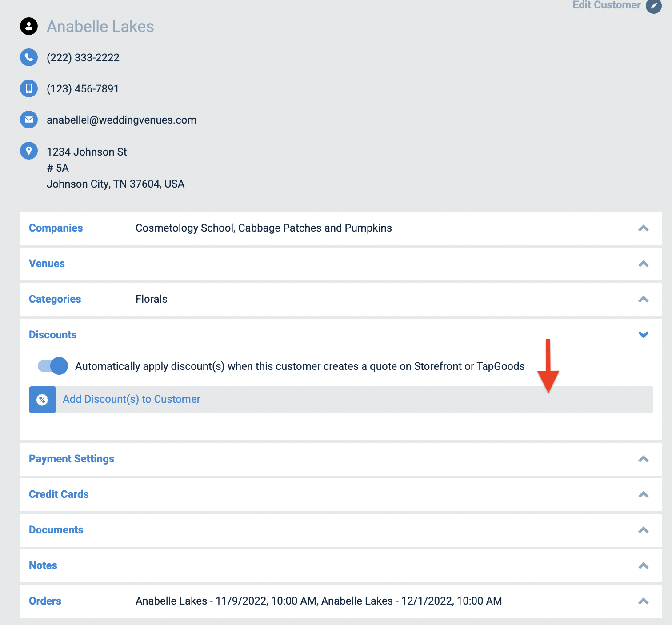Expand the Notes section chevron
The width and height of the screenshot is (672, 625).
click(644, 565)
